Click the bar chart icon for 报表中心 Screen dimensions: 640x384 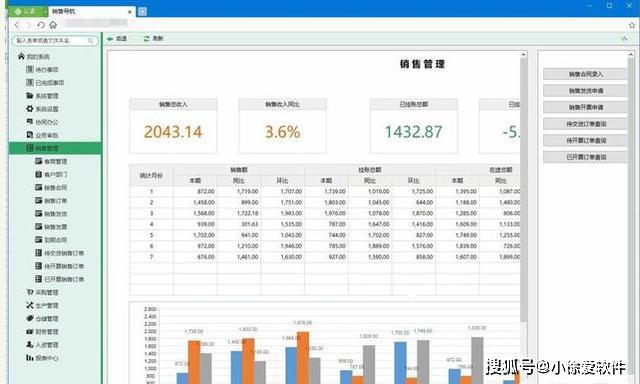pos(30,358)
